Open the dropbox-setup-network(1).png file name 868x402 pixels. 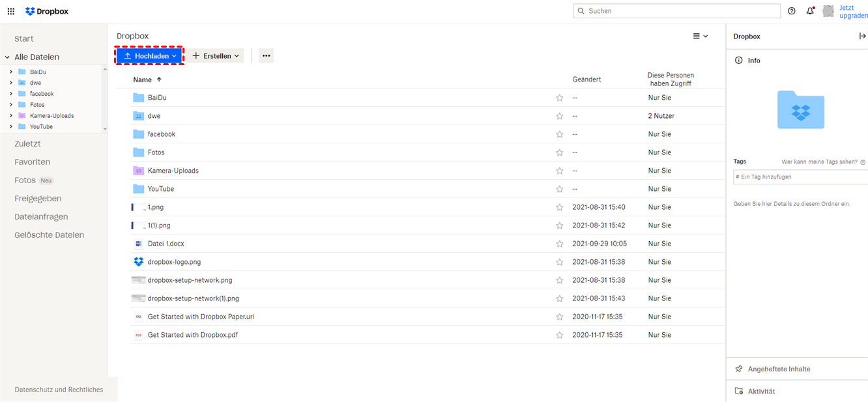(x=194, y=298)
